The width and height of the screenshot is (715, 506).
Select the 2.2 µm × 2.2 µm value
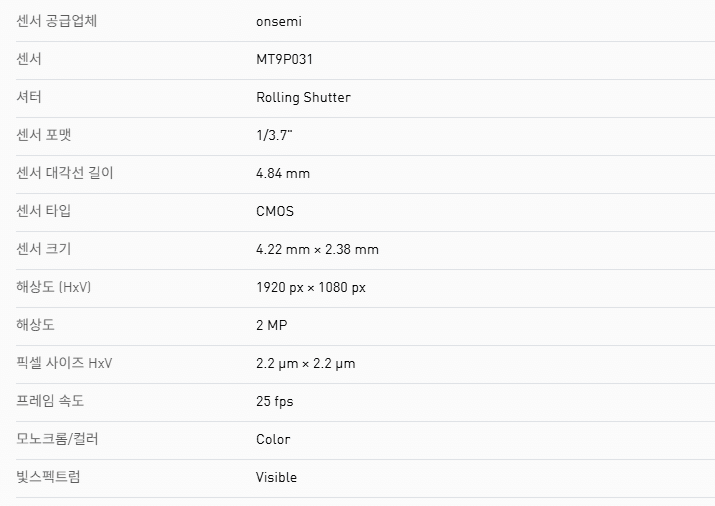click(x=305, y=363)
